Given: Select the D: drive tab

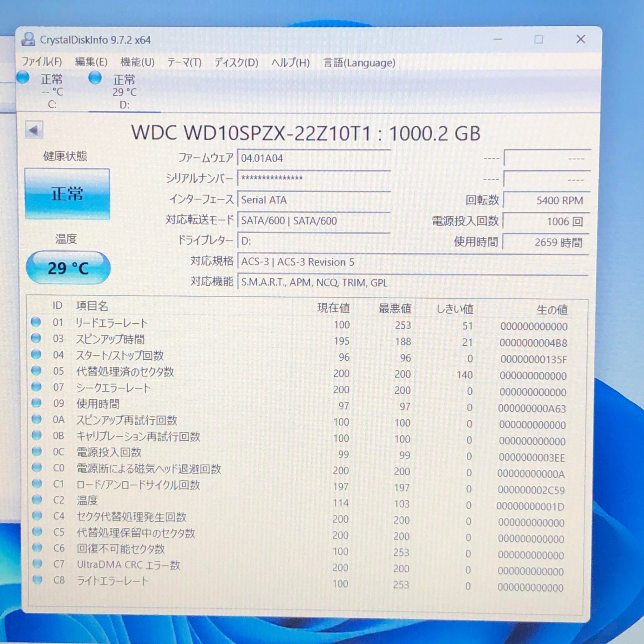Looking at the screenshot, I should [124, 91].
